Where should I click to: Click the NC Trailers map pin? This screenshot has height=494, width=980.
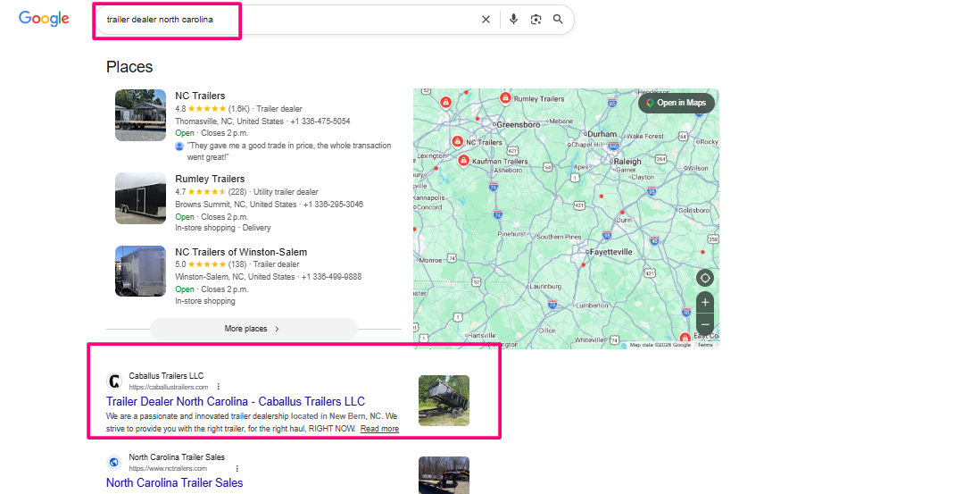[x=458, y=142]
